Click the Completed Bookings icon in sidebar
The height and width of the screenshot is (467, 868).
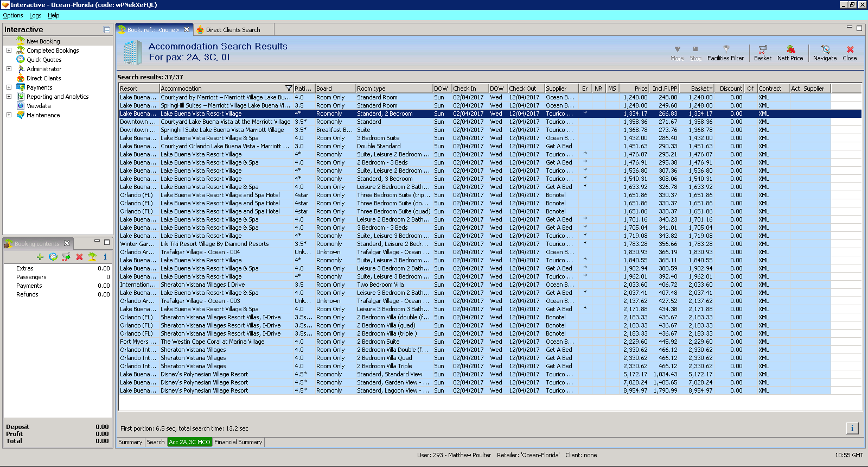(21, 50)
